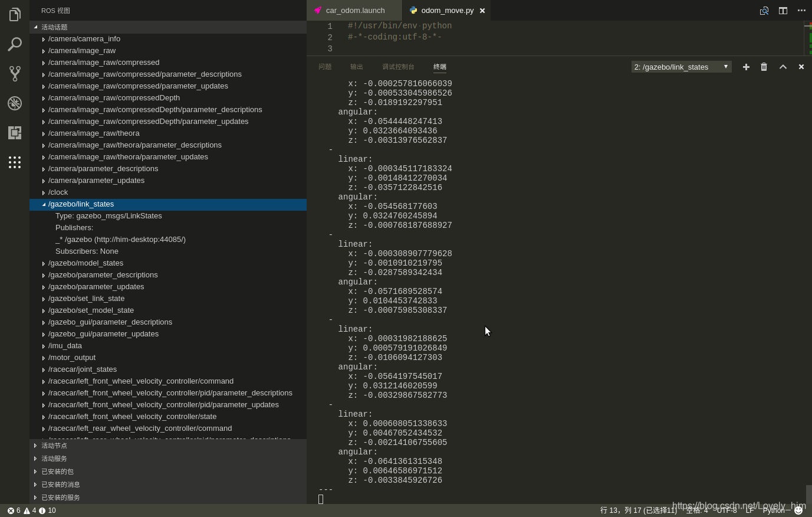Open the ROS dotted-grid view icon

15,162
